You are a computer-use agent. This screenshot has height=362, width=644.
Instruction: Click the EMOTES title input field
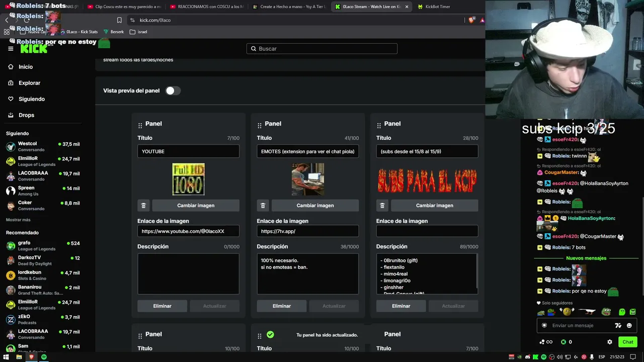[x=308, y=151]
